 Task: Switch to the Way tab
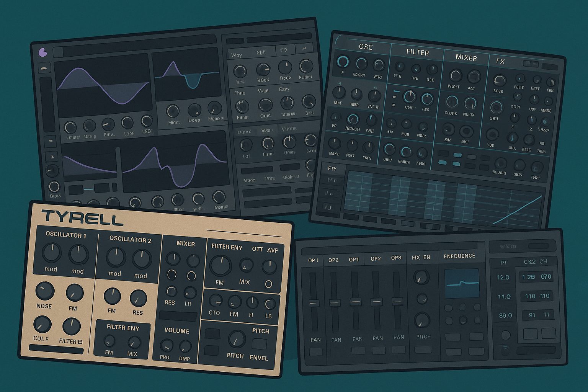pos(237,55)
